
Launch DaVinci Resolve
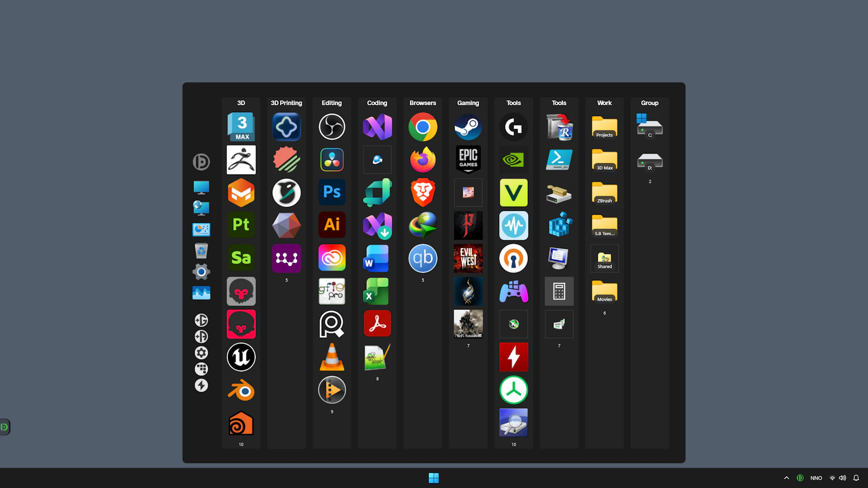332,160
